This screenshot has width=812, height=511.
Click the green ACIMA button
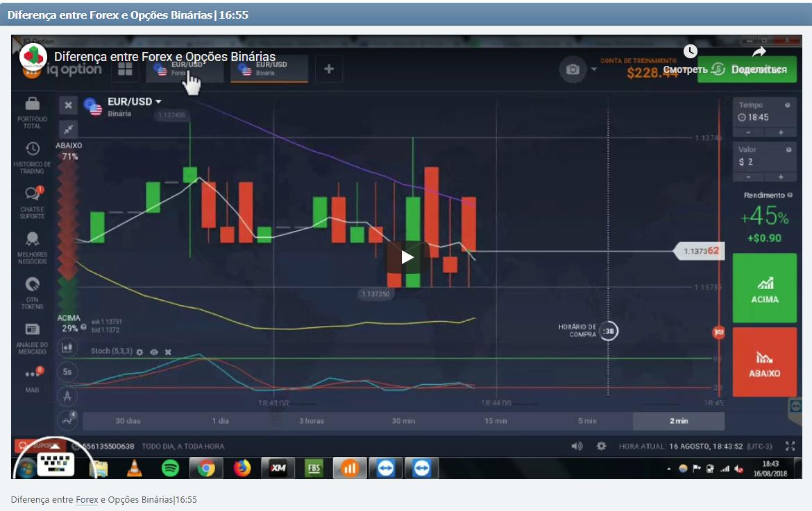(x=764, y=288)
